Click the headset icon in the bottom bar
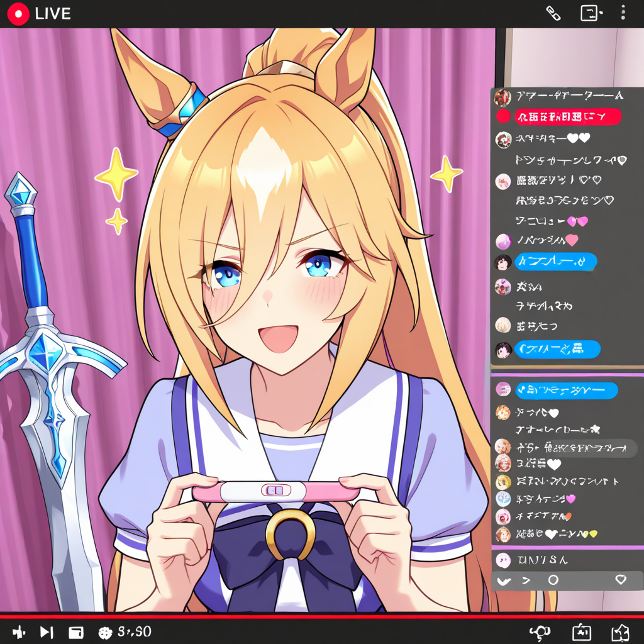The image size is (644, 644). coord(540,632)
